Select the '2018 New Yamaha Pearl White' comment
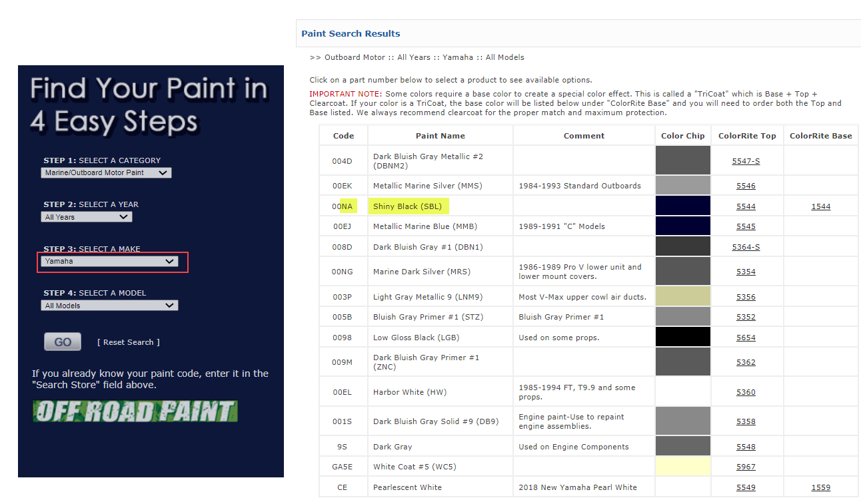This screenshot has height=504, width=861. (578, 487)
